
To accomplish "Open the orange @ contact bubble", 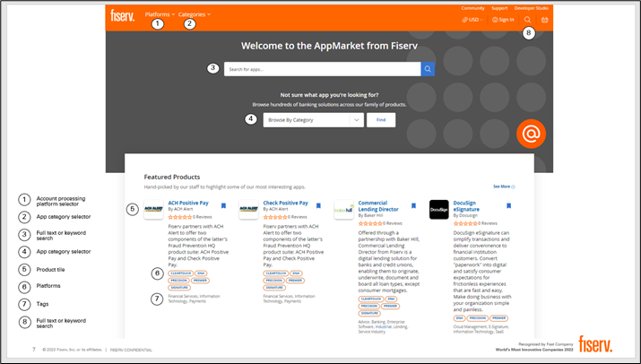I will point(531,134).
